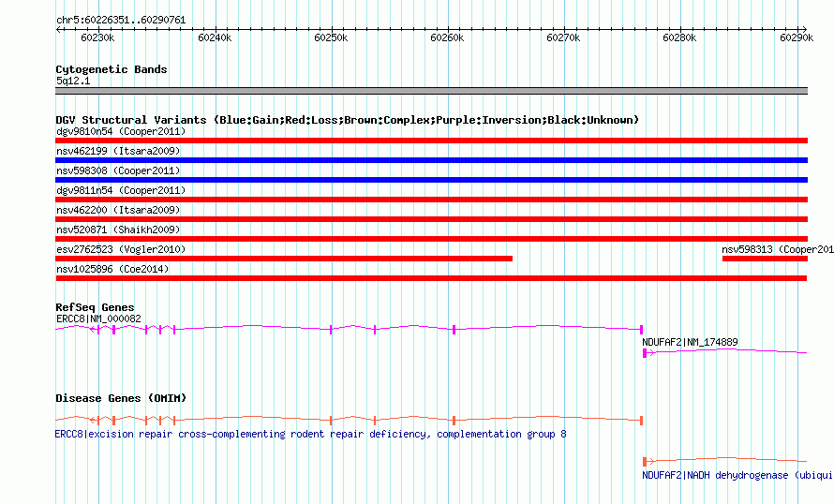Click the red loss bar under nsv1025896
This screenshot has width=834, height=504.
(431, 278)
